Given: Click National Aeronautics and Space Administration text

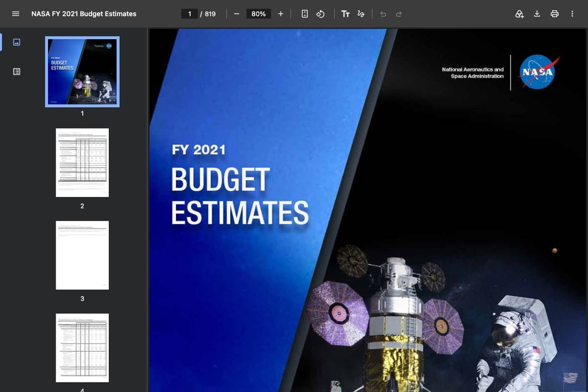Looking at the screenshot, I should [473, 73].
